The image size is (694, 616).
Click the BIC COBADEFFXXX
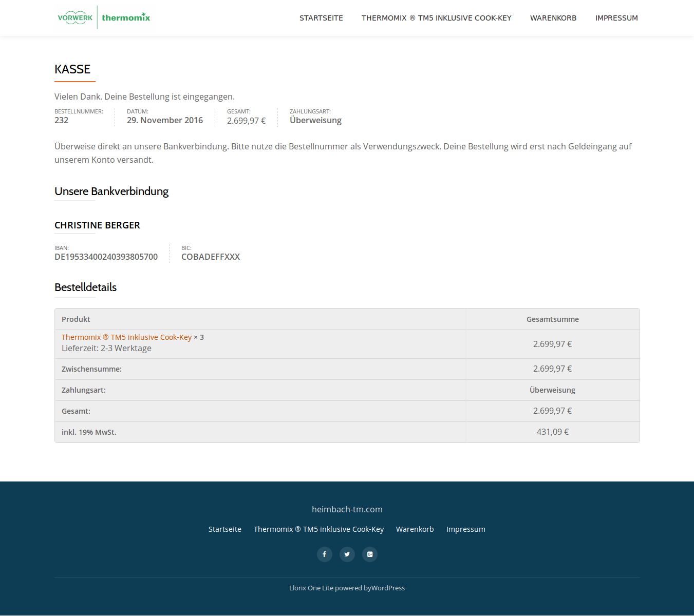pos(211,257)
